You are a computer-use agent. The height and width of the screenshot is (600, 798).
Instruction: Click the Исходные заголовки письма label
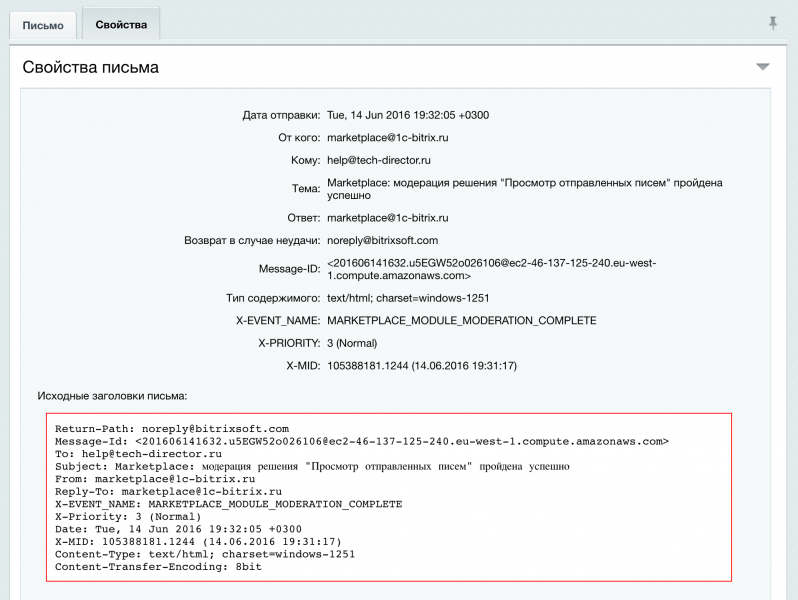click(x=112, y=396)
